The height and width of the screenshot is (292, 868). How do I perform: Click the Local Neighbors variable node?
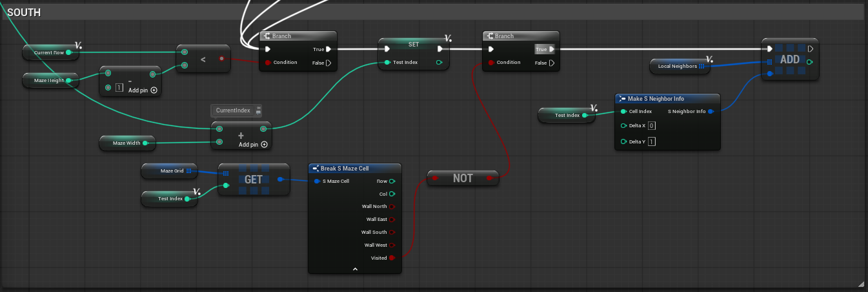click(680, 66)
